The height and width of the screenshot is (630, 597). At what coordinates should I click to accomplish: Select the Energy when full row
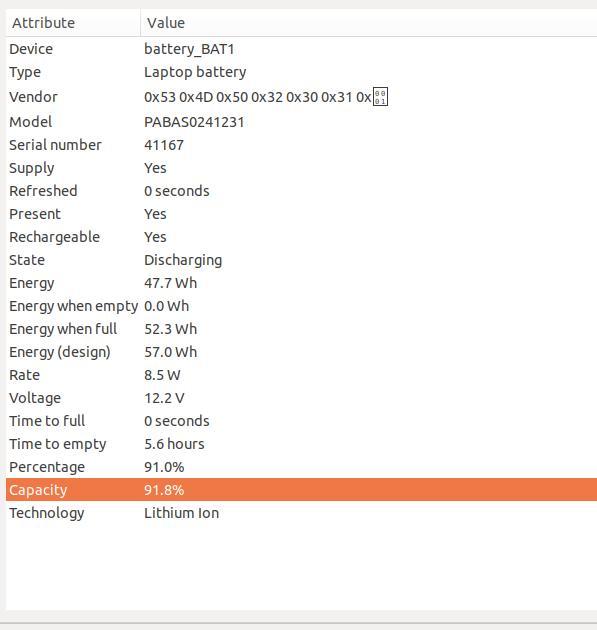(x=301, y=329)
